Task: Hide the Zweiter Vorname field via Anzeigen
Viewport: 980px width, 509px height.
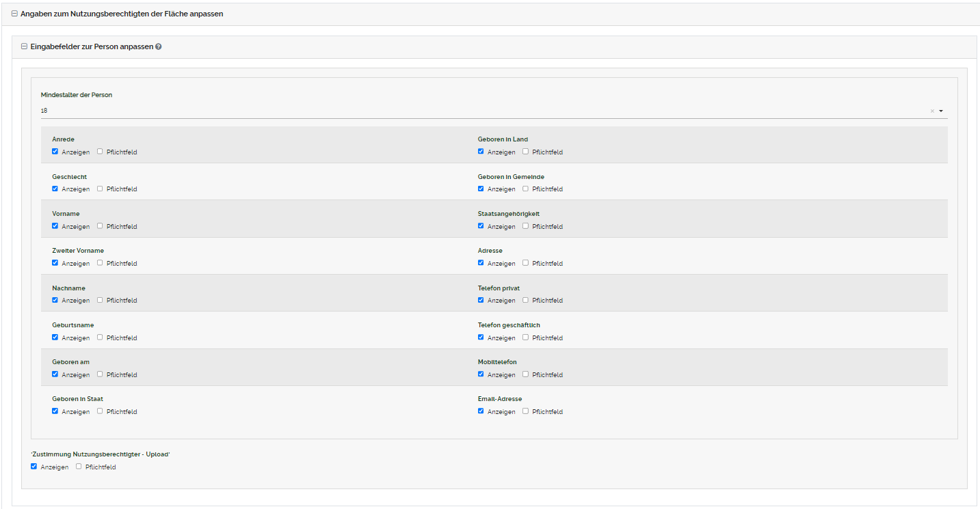Action: (55, 263)
